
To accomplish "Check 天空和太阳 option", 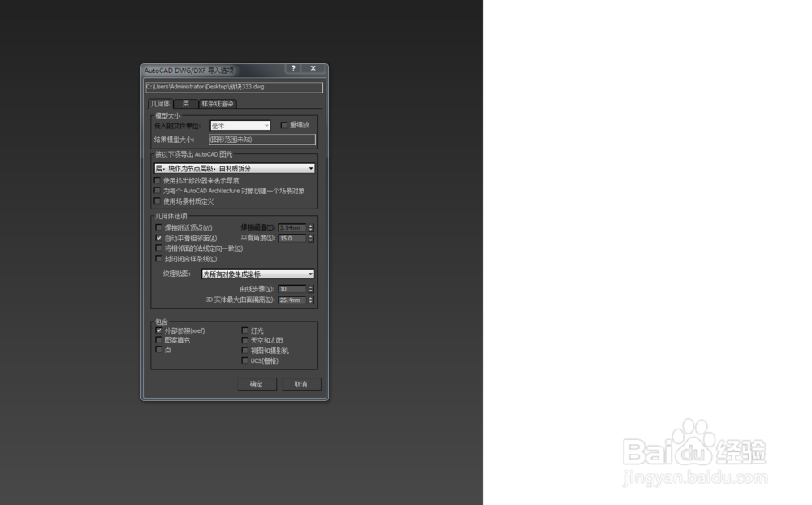I will point(244,340).
